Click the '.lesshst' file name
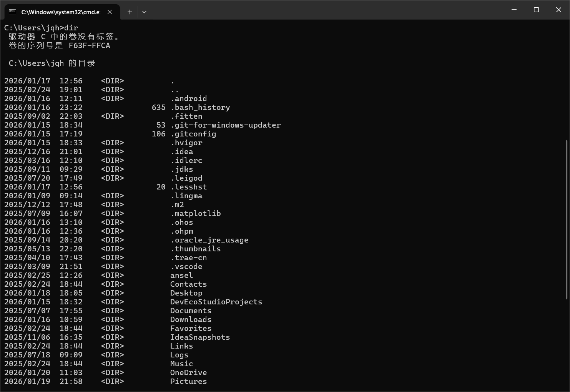This screenshot has height=392, width=570. (189, 187)
